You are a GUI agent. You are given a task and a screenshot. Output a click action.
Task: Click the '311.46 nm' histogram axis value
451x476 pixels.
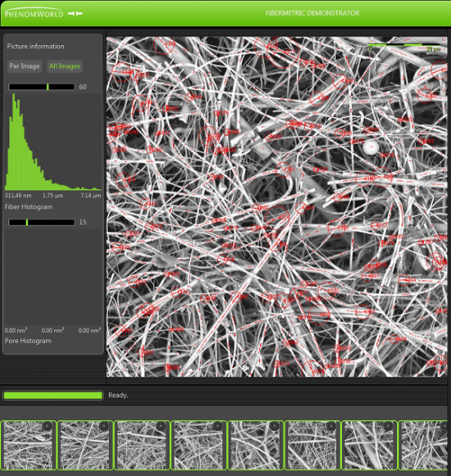click(x=18, y=196)
